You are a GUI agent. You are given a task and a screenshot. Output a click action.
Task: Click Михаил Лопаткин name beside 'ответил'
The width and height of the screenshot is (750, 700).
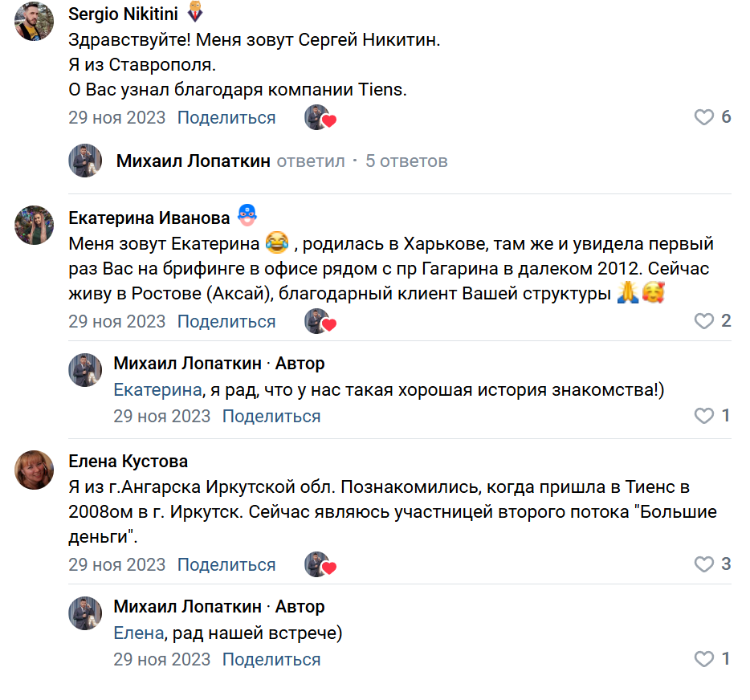pos(193,161)
